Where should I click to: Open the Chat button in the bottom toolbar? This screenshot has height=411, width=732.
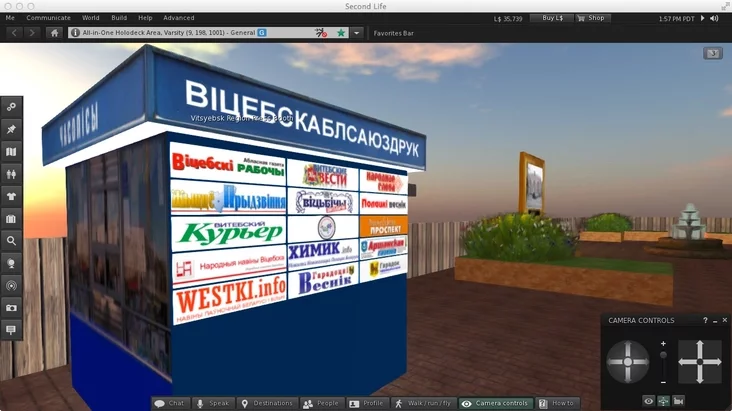click(x=170, y=404)
